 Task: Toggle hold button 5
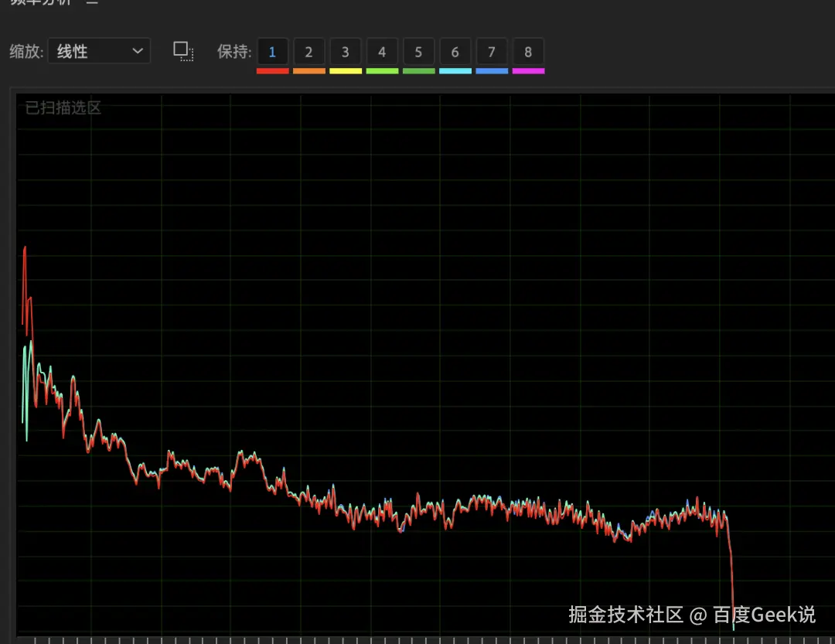(418, 52)
